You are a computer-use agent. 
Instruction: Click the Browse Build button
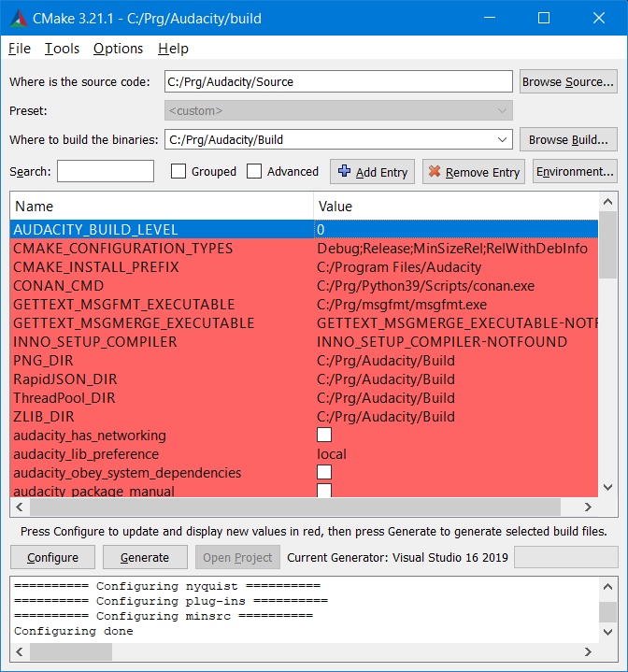(568, 139)
